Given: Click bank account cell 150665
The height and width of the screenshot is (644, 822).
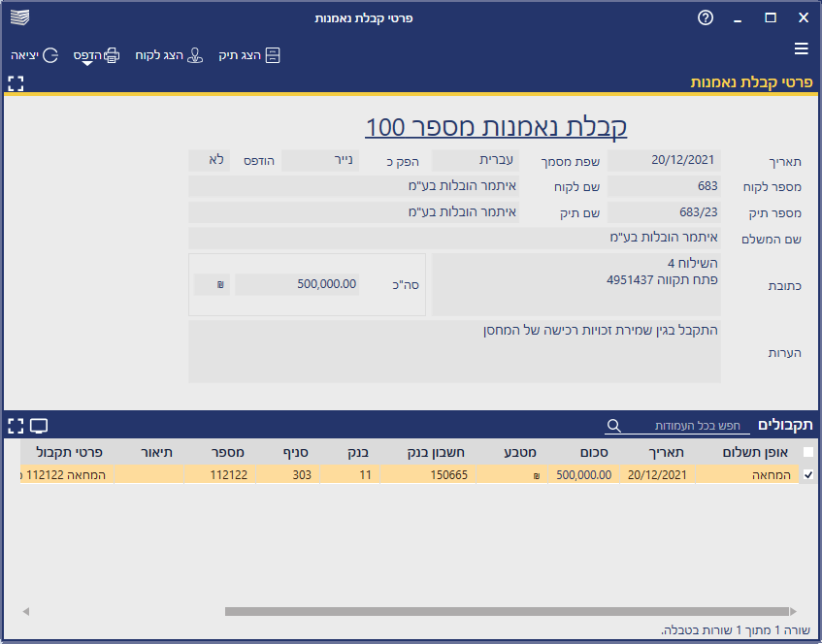Looking at the screenshot, I should click(x=428, y=474).
